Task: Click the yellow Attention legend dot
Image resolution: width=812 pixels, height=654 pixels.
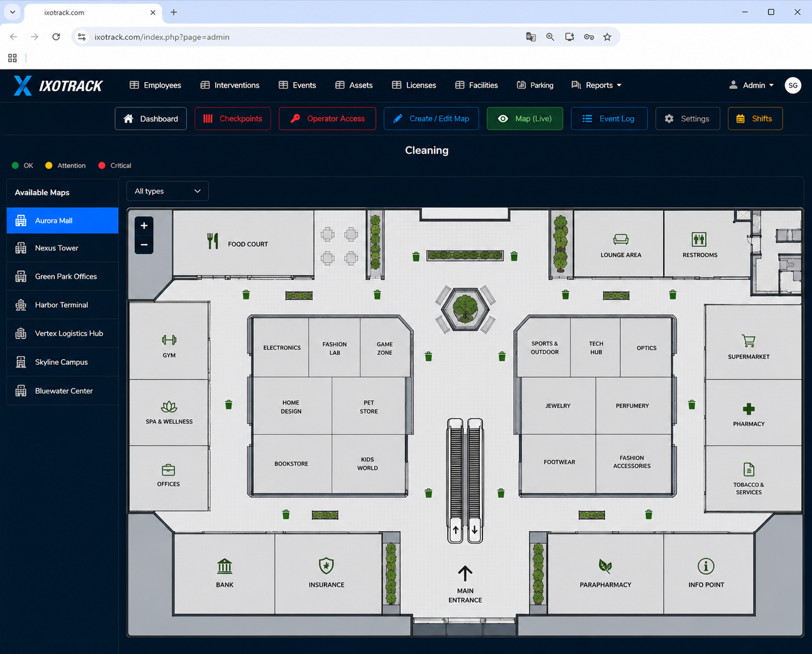Action: (x=49, y=166)
